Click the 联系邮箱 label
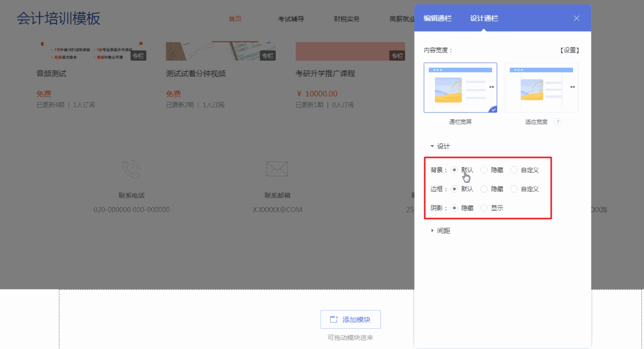 point(277,195)
